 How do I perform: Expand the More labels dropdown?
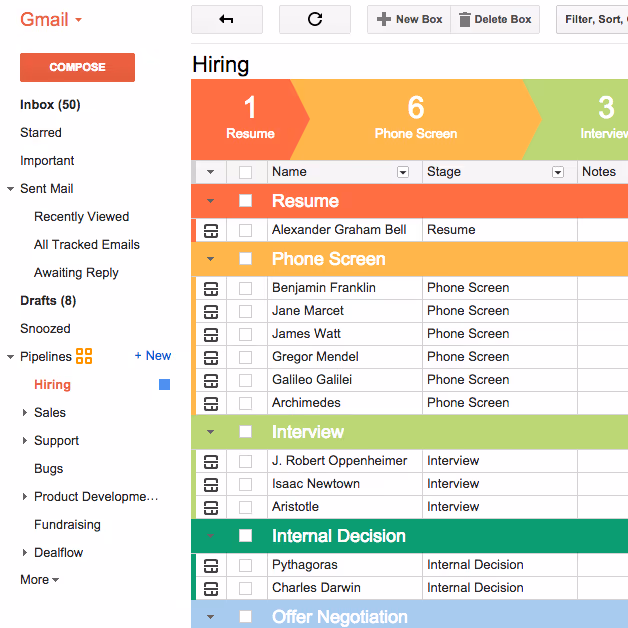pos(40,580)
